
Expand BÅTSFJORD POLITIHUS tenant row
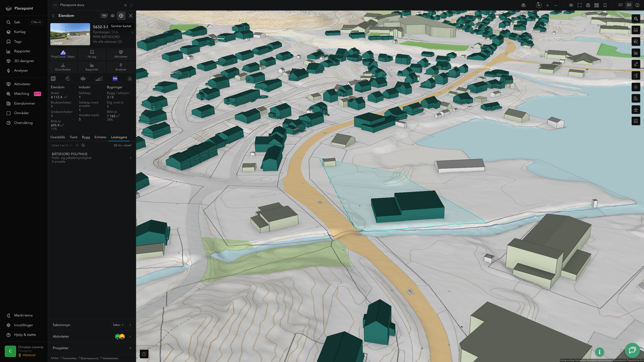(92, 158)
